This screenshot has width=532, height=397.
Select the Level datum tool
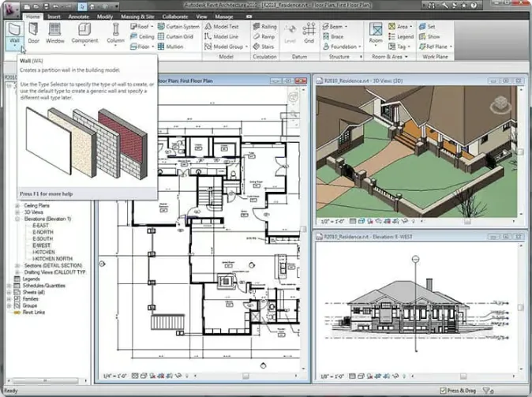click(x=290, y=34)
